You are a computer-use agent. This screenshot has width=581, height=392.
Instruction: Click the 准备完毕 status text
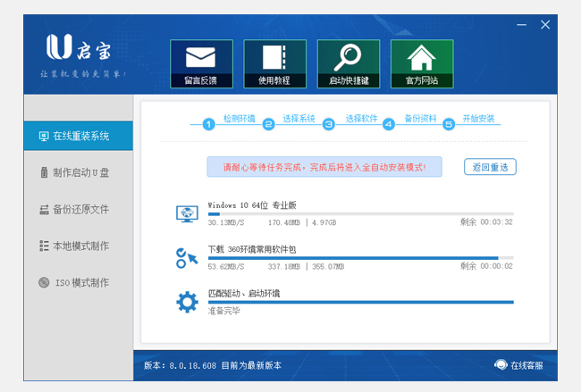pyautogui.click(x=223, y=311)
